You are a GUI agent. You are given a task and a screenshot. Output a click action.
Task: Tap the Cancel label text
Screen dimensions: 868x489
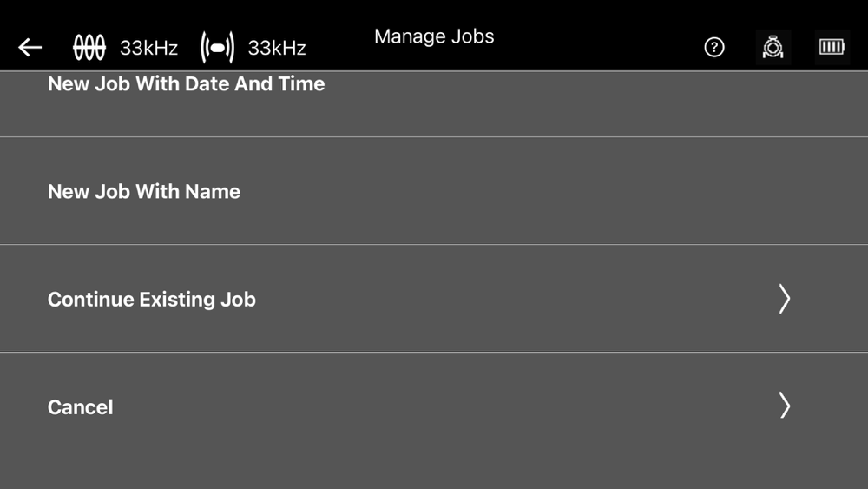pyautogui.click(x=80, y=407)
